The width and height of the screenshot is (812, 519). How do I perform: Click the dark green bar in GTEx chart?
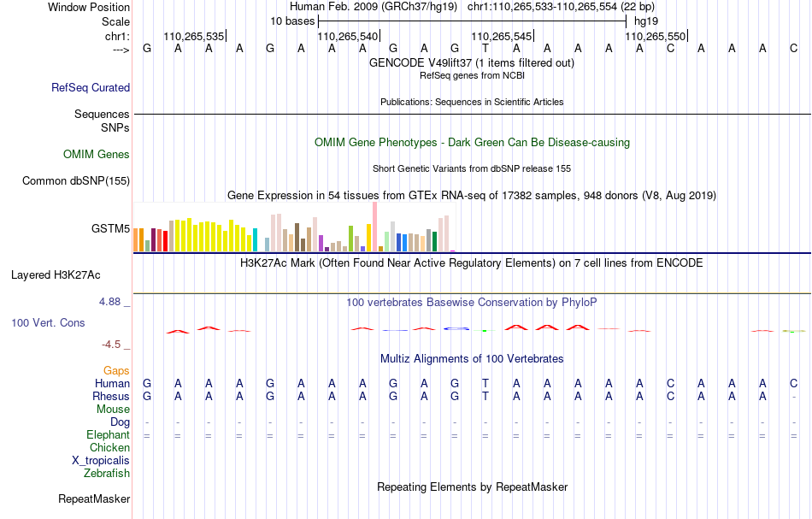(434, 242)
